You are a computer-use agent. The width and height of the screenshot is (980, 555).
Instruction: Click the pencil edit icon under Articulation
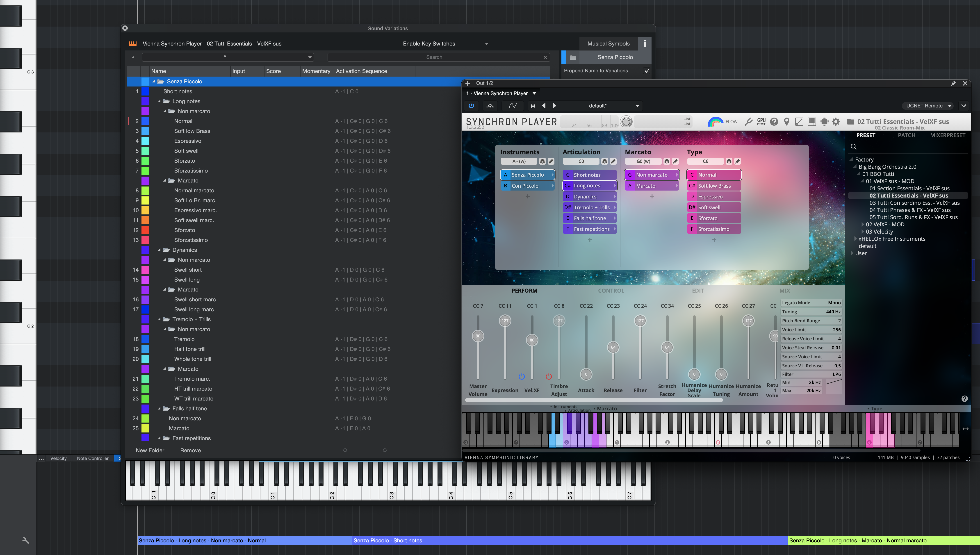[613, 161]
